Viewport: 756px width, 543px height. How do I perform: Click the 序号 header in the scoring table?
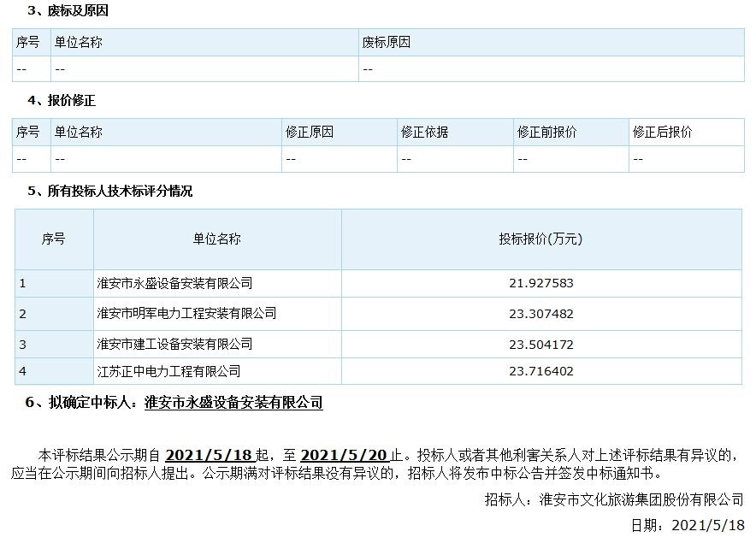53,240
